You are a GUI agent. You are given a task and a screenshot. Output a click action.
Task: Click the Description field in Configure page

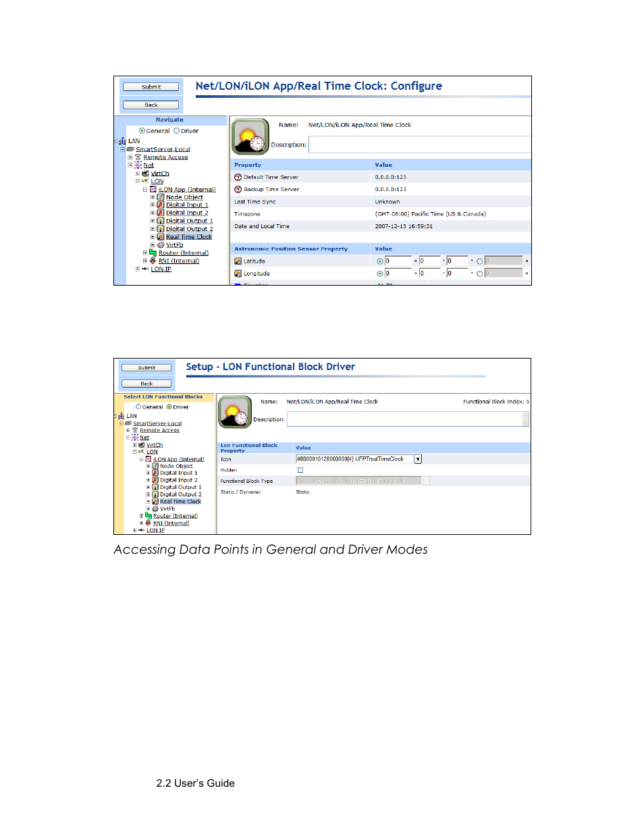pos(420,145)
